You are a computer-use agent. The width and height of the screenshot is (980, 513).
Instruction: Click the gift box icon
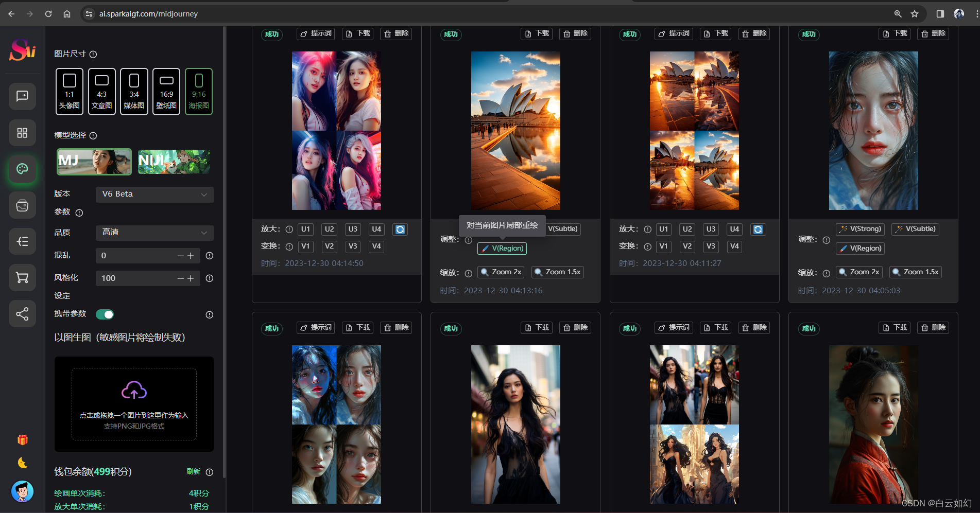point(23,440)
